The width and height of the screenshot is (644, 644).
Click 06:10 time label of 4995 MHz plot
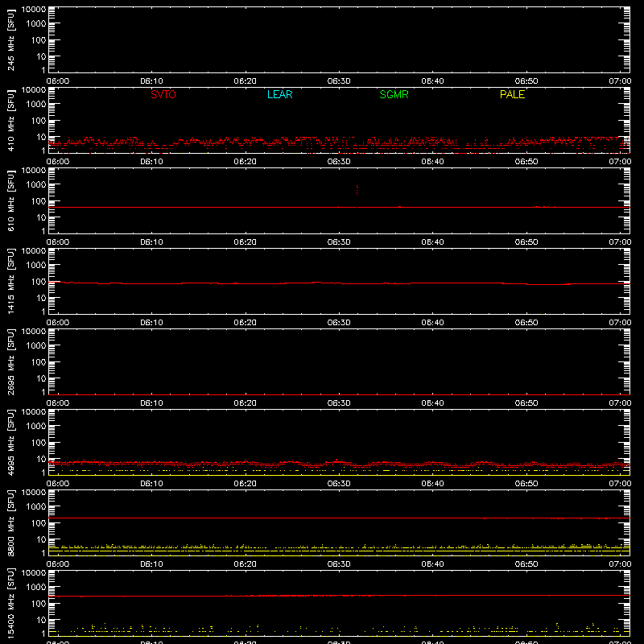tap(151, 484)
